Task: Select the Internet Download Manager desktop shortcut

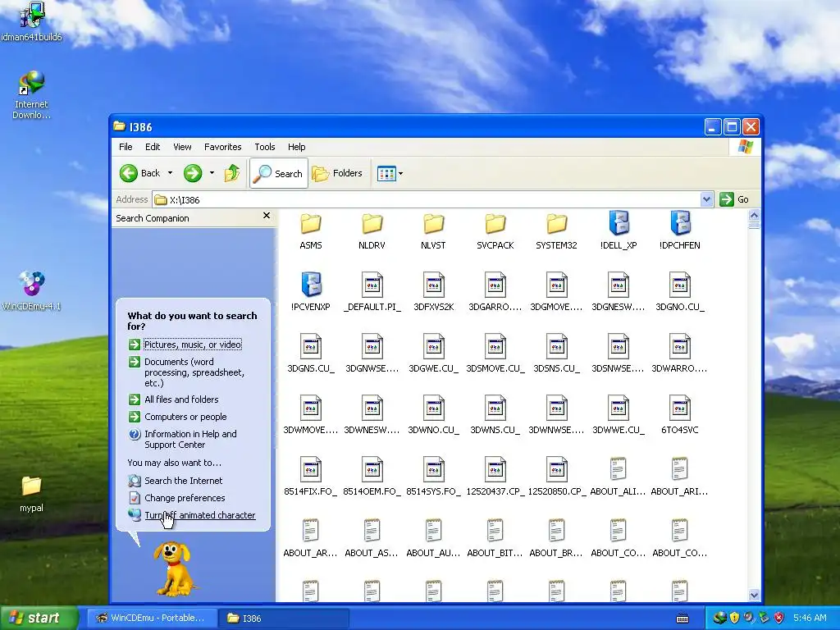Action: (x=31, y=95)
